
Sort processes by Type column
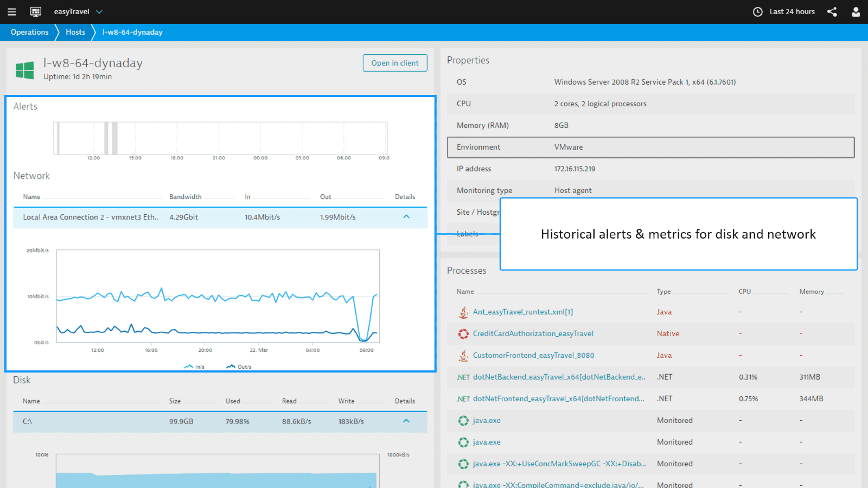(x=663, y=292)
